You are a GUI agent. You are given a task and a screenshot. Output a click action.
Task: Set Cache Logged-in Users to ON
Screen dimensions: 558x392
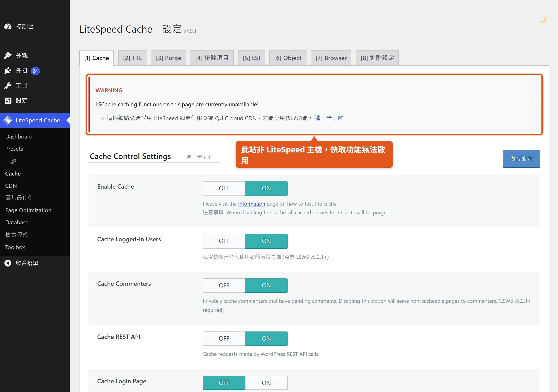(266, 241)
